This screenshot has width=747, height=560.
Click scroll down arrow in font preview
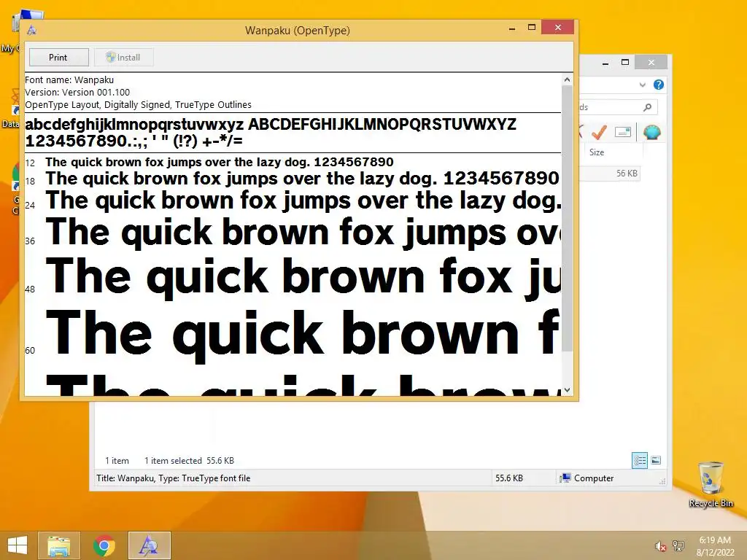tap(567, 390)
